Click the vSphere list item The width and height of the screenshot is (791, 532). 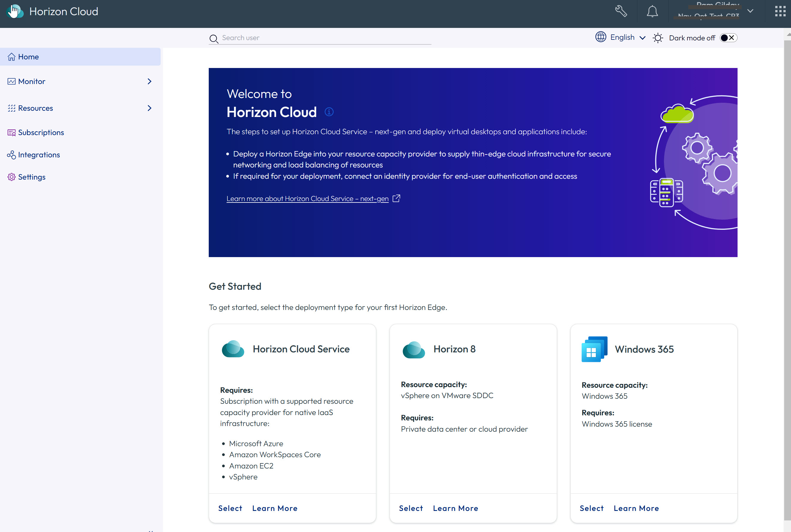(243, 477)
